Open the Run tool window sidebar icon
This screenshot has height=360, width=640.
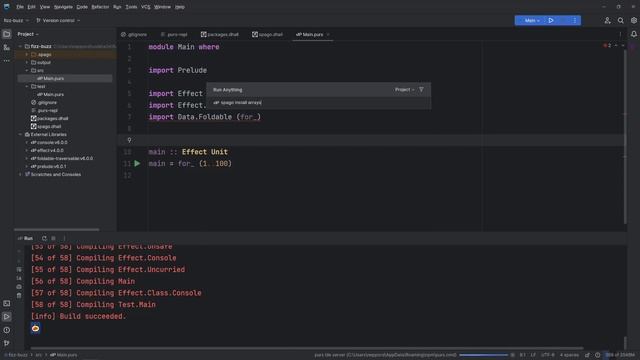click(x=7, y=317)
